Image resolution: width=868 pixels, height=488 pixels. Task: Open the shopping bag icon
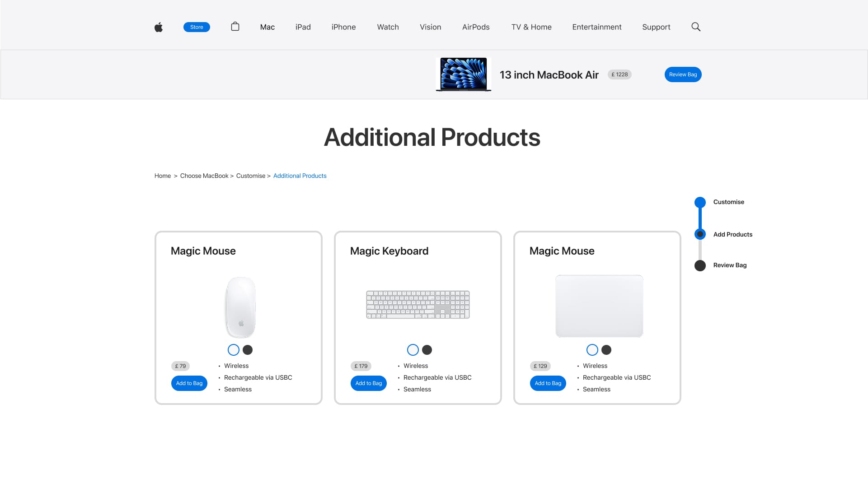(x=235, y=27)
